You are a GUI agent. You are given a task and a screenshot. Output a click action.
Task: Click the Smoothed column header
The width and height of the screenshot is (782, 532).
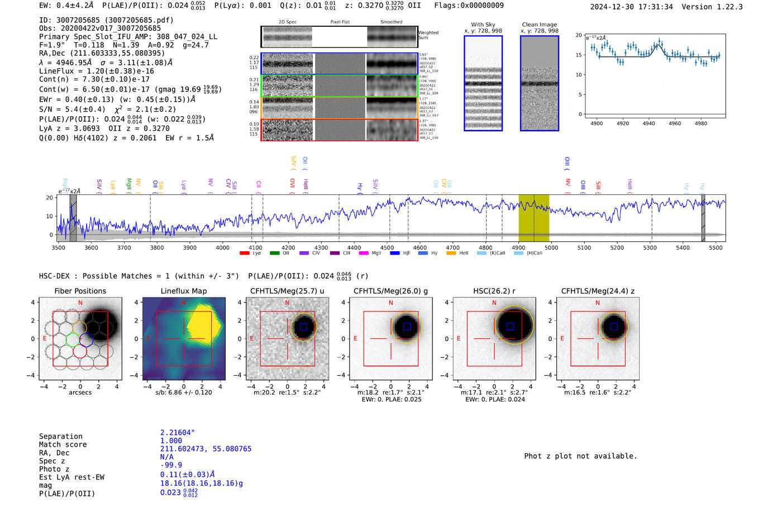392,22
